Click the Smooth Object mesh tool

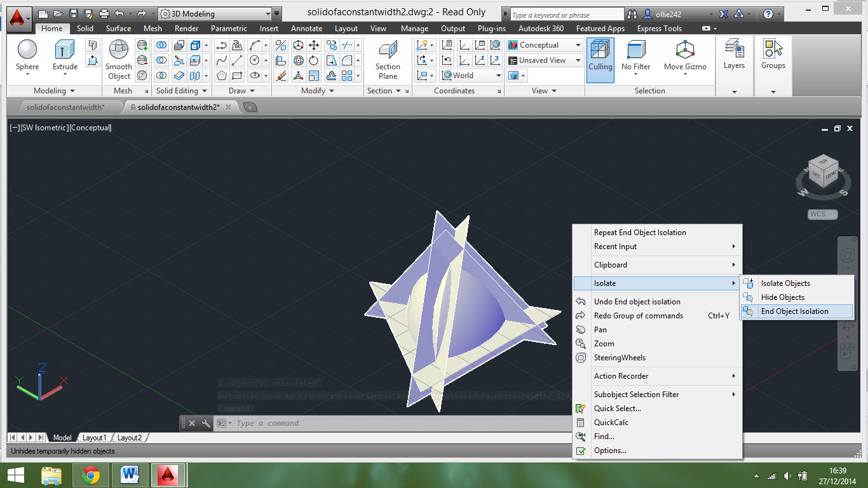(119, 60)
